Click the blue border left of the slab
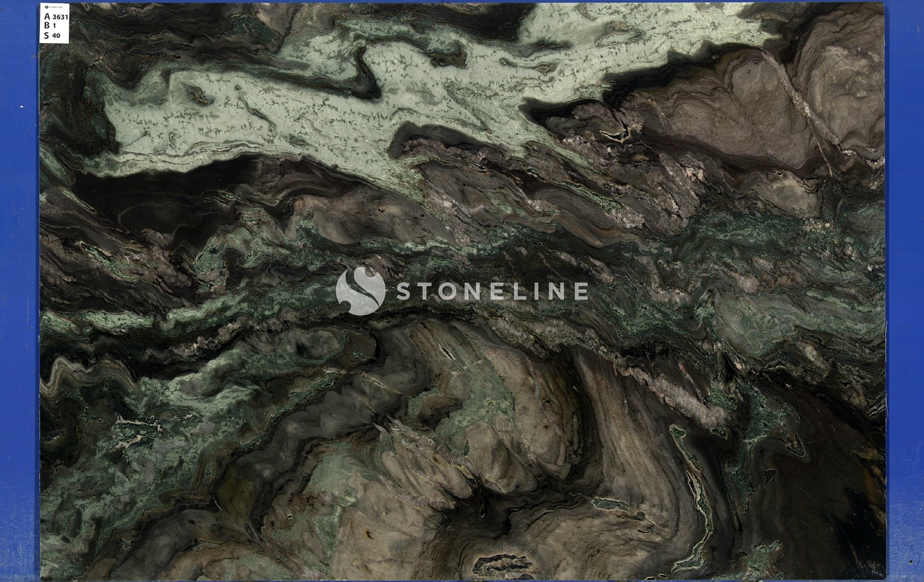The image size is (924, 582). [x=19, y=289]
